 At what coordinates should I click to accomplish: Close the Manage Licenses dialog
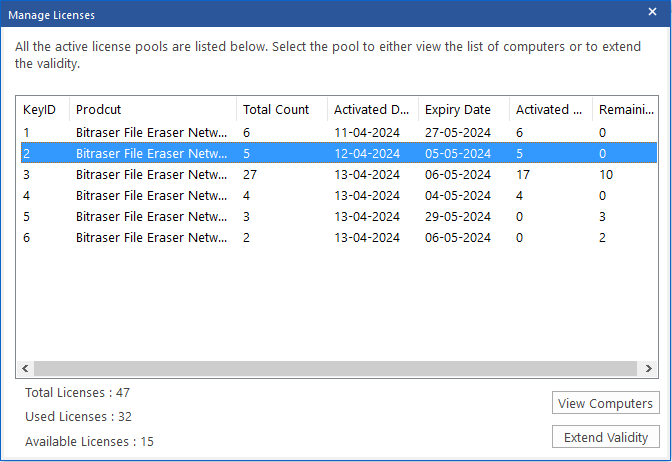point(652,12)
